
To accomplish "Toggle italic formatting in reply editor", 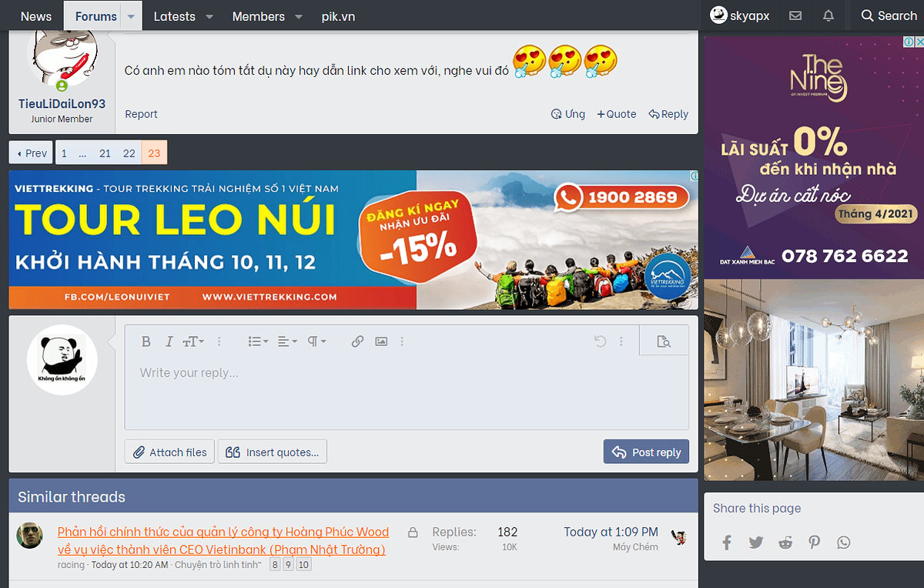I will [x=168, y=341].
